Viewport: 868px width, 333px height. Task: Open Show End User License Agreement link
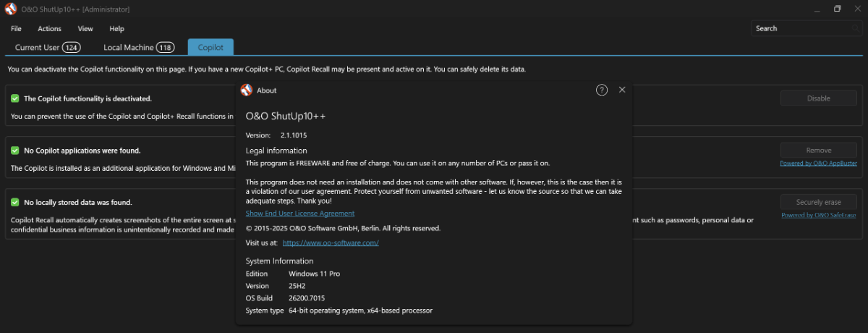[300, 214]
